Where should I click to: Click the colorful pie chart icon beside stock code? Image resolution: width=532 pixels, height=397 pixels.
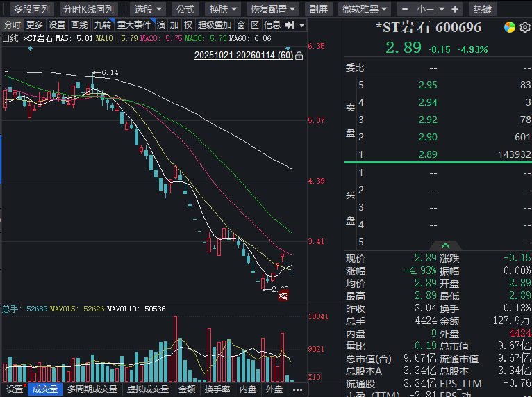(x=509, y=27)
